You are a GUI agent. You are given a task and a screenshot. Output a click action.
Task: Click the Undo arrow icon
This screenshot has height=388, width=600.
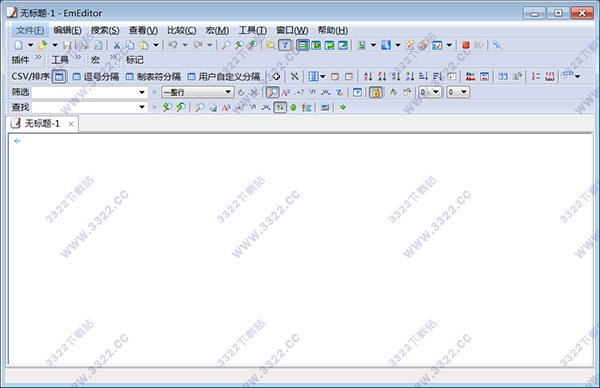click(173, 45)
